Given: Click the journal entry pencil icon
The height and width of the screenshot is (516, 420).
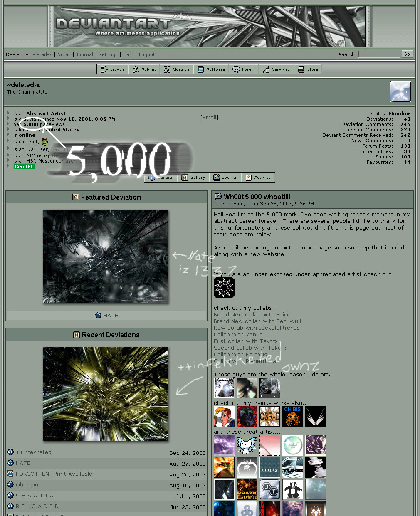Looking at the screenshot, I should point(218,197).
